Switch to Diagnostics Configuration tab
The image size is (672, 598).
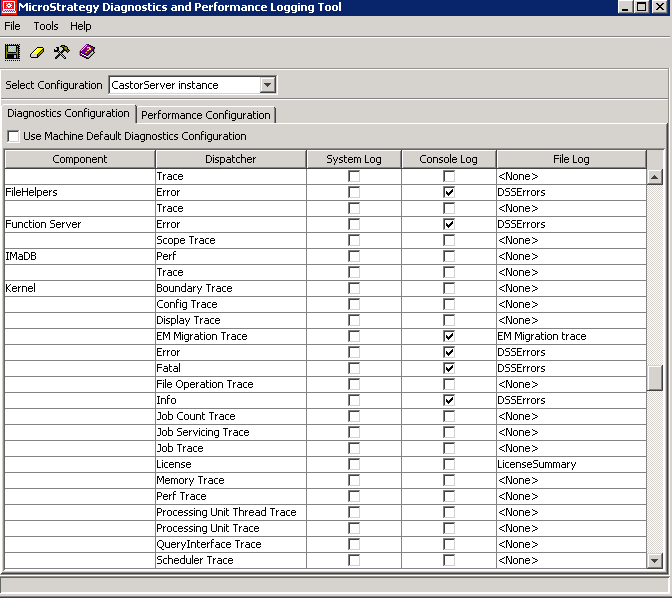[x=68, y=113]
